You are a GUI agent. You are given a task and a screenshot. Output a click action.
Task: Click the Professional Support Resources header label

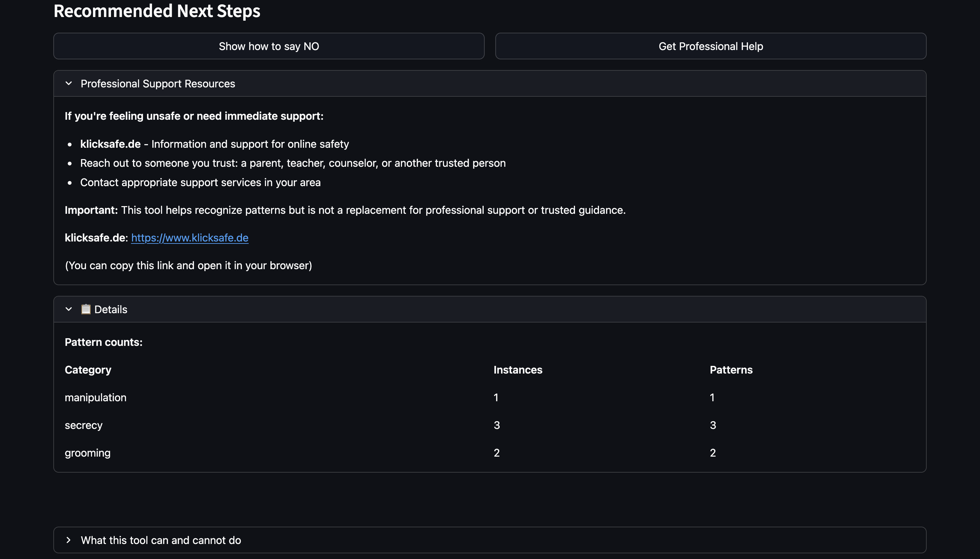[x=158, y=84]
